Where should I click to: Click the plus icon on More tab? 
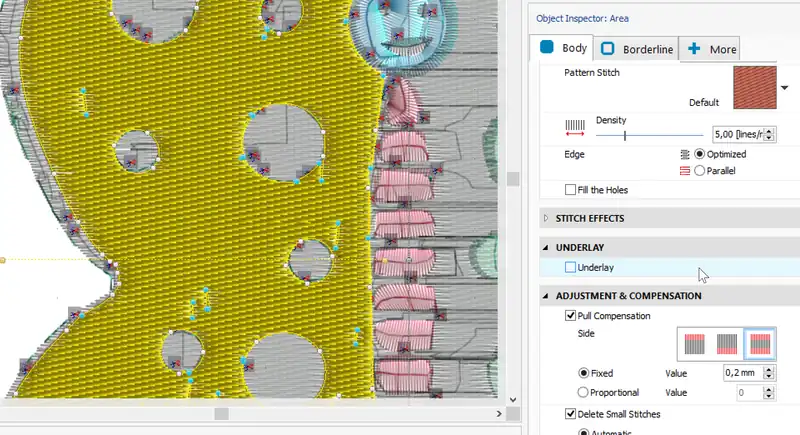point(694,48)
